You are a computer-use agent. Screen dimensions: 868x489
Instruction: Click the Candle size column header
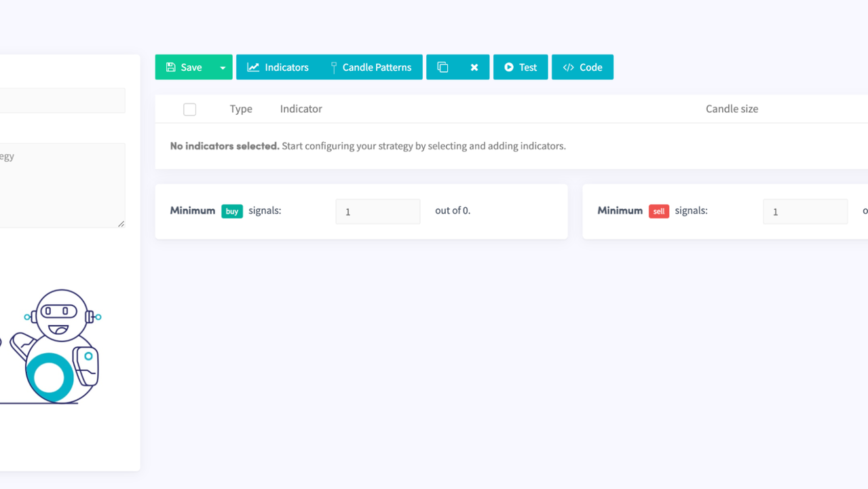[x=732, y=109]
